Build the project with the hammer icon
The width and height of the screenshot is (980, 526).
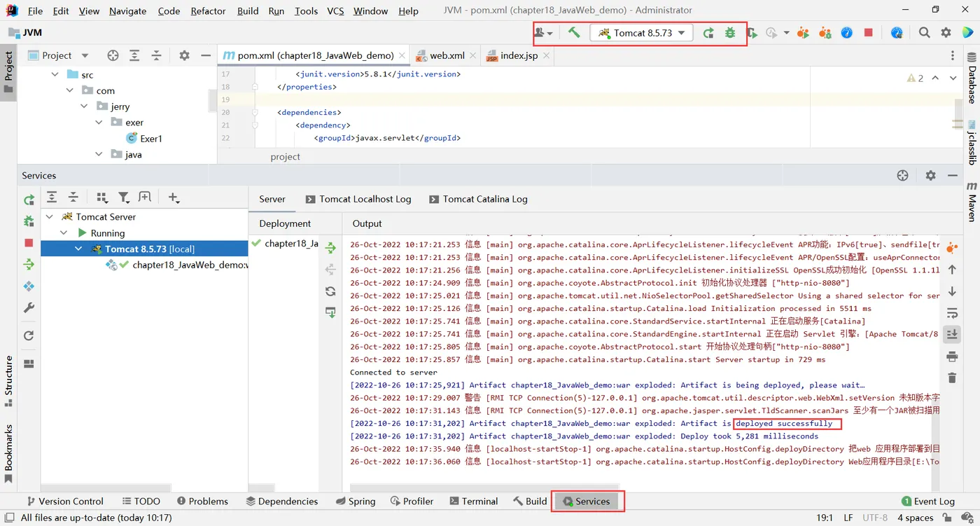click(574, 32)
